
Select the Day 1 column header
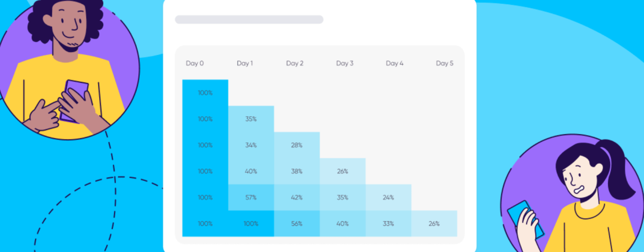[x=245, y=64]
